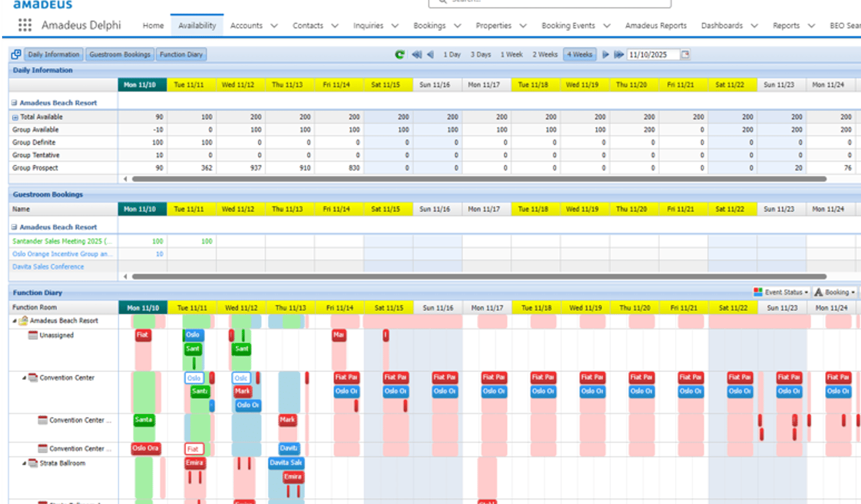The height and width of the screenshot is (504, 861).
Task: Open Amadeus Reports tab
Action: click(655, 25)
